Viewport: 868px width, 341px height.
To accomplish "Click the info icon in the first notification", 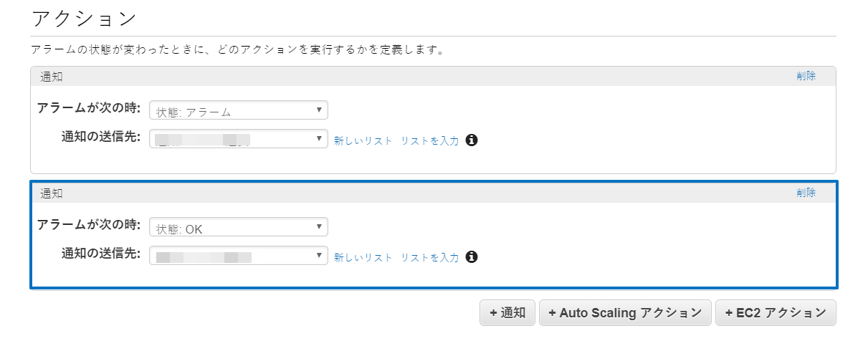I will 472,140.
